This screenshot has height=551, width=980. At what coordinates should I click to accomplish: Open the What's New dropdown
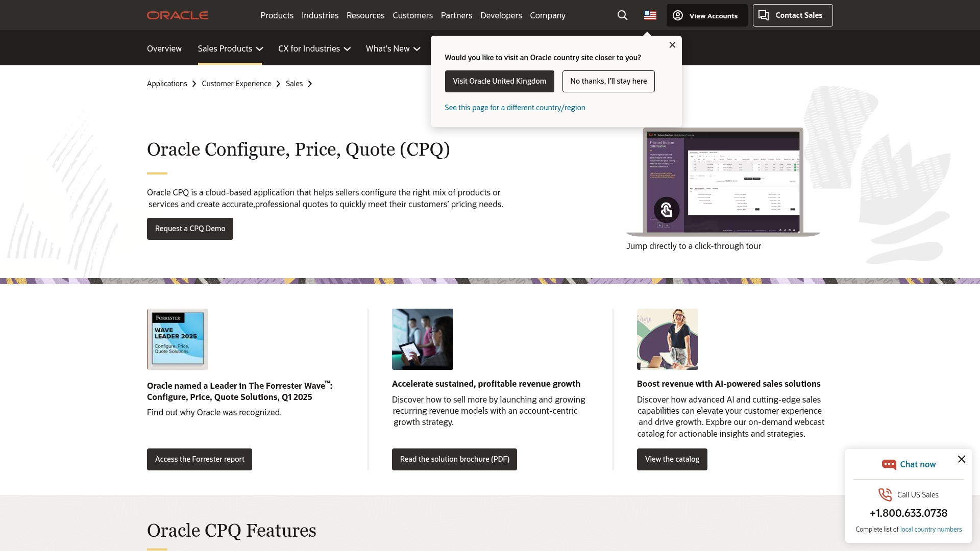click(x=393, y=48)
